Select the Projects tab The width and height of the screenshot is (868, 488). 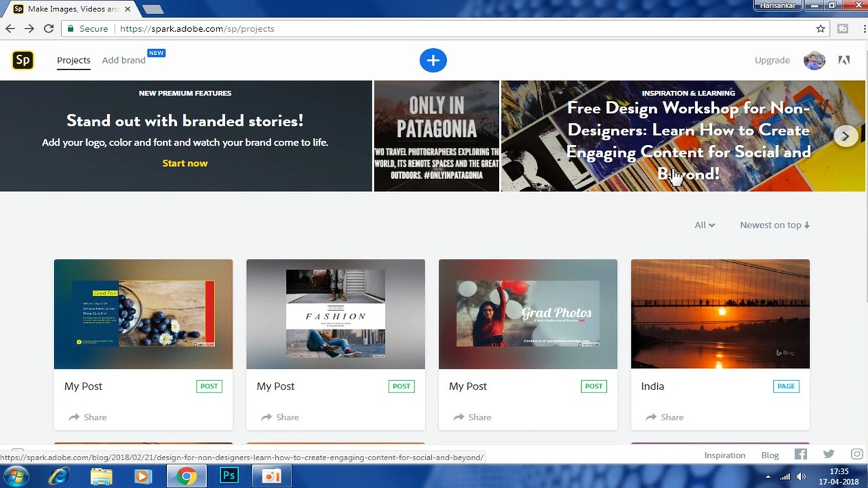pyautogui.click(x=73, y=60)
